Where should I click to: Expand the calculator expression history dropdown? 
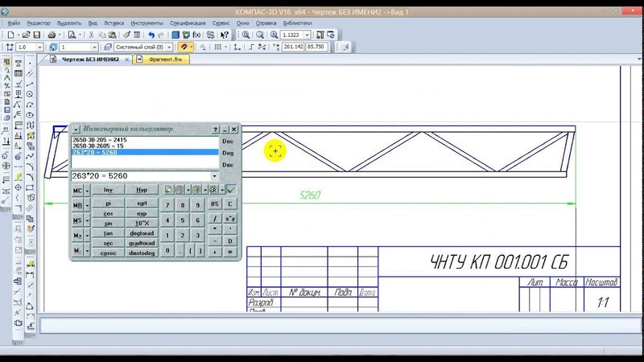coord(214,176)
